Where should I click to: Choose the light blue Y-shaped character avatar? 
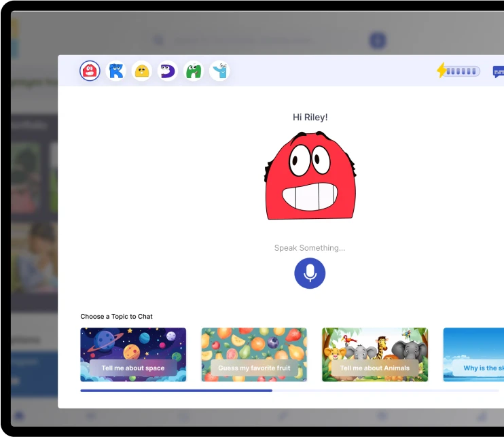point(219,71)
